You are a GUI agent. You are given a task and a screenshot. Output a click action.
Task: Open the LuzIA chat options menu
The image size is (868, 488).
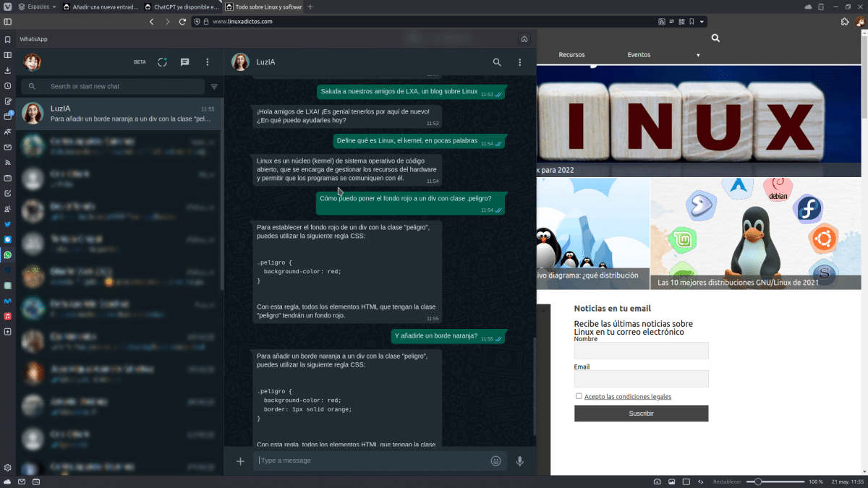(519, 62)
